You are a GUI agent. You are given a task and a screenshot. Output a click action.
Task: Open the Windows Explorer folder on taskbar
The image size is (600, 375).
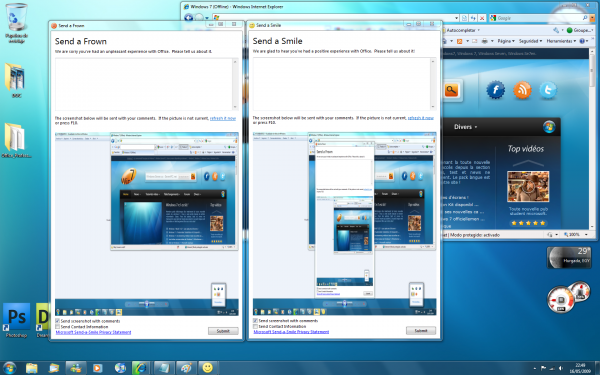(x=31, y=368)
